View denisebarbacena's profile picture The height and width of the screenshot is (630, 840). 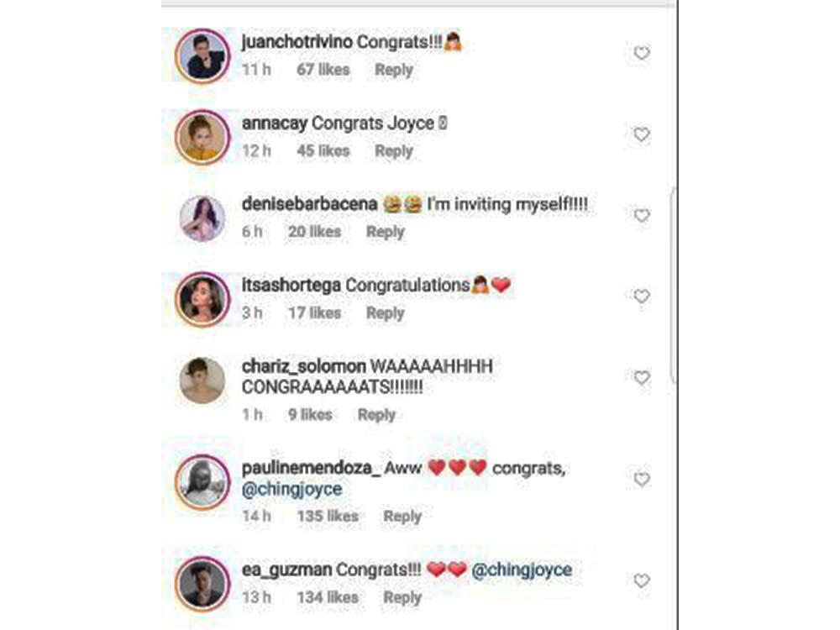202,218
